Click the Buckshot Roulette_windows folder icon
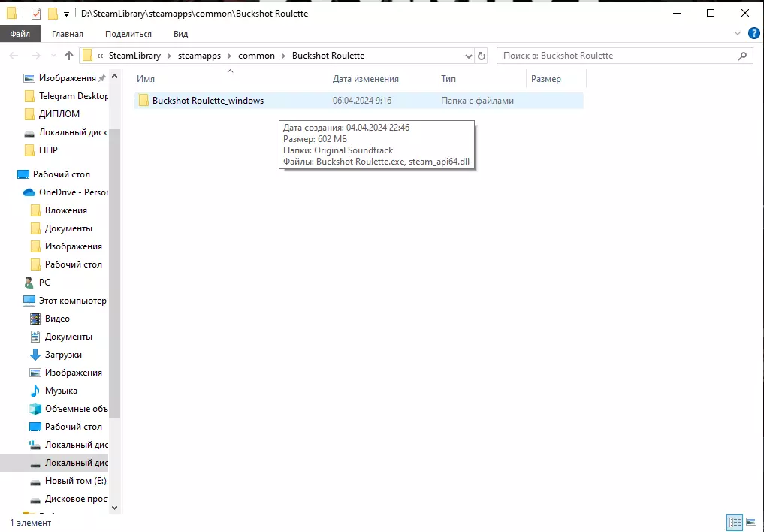Viewport: 764px width, 532px height. tap(143, 101)
